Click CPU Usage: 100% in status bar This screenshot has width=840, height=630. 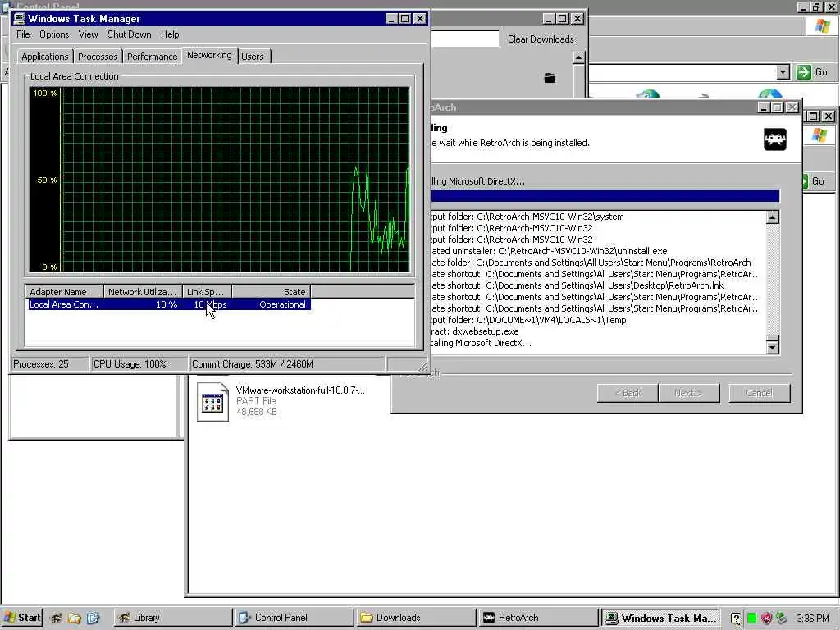(x=130, y=363)
